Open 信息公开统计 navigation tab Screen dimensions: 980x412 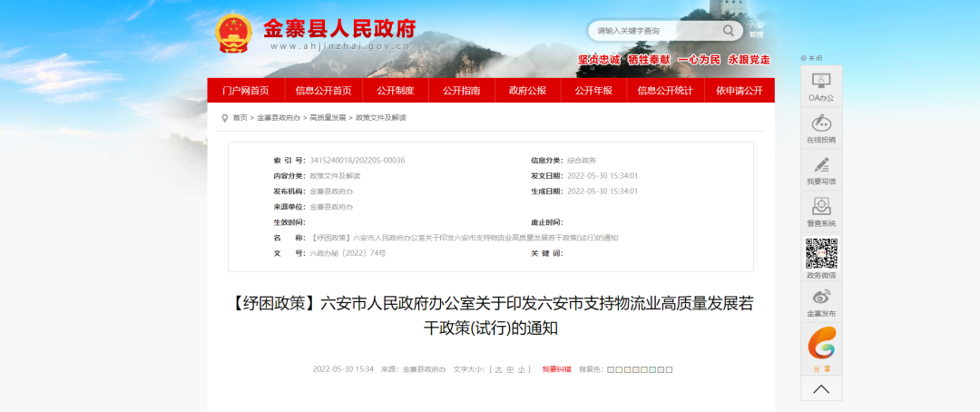665,90
